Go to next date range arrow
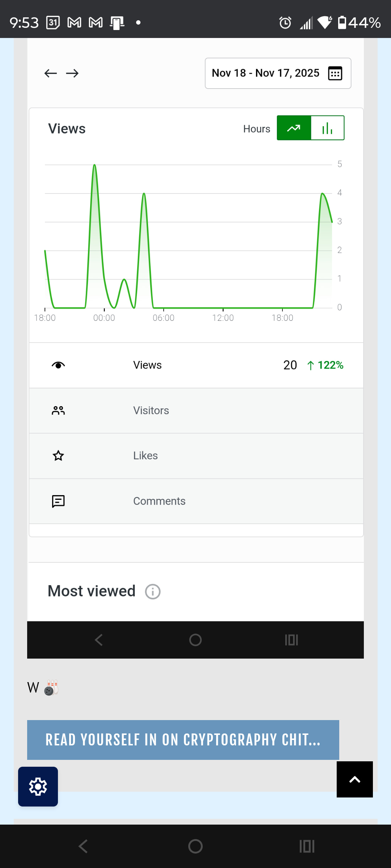391x868 pixels. tap(72, 73)
